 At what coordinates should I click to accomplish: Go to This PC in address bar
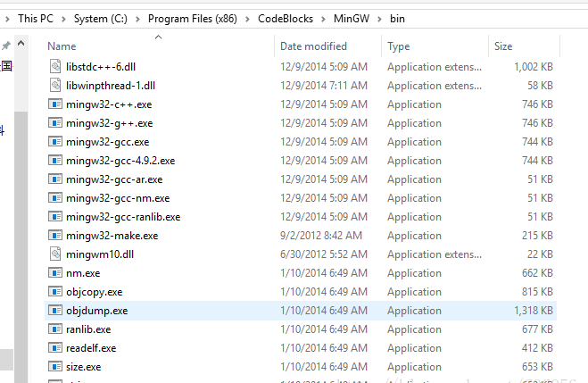pyautogui.click(x=36, y=19)
